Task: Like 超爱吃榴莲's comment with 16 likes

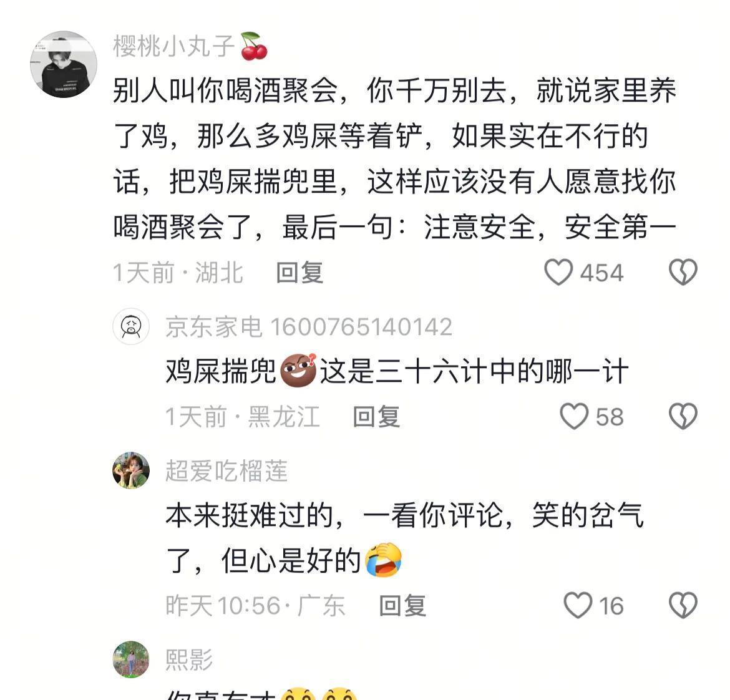Action: (578, 605)
